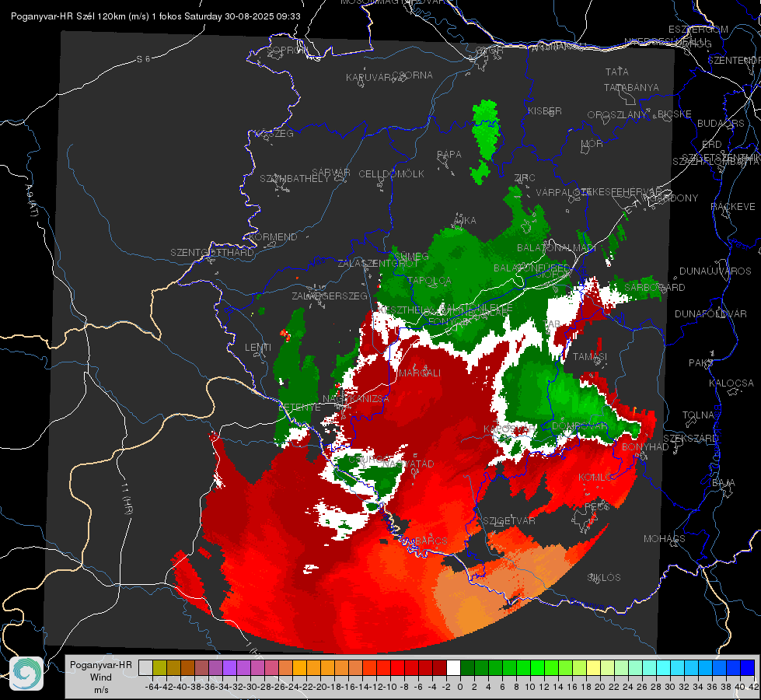The height and width of the screenshot is (700, 761).
Task: Click the SZOMBATHELY city label
Action: [295, 179]
